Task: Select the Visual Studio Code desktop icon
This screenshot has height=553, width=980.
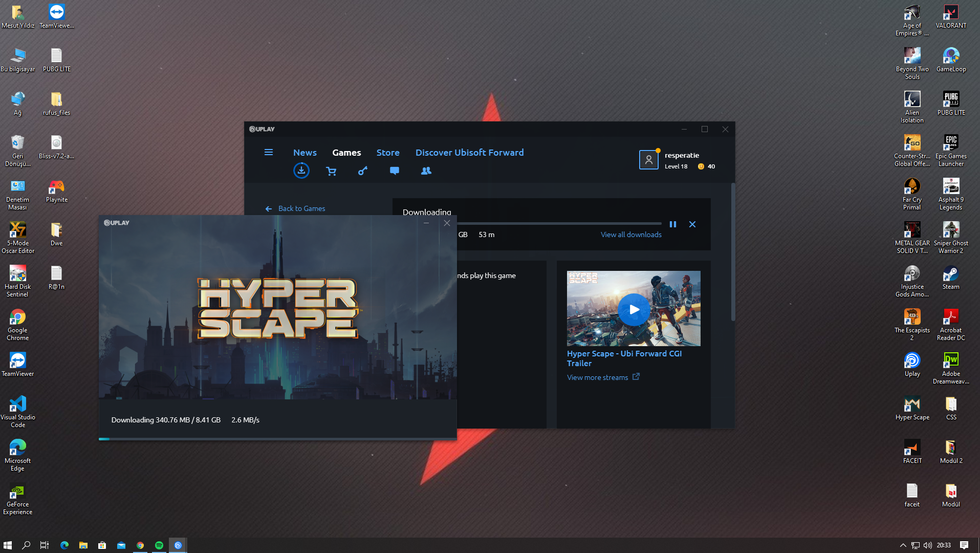Action: point(17,412)
